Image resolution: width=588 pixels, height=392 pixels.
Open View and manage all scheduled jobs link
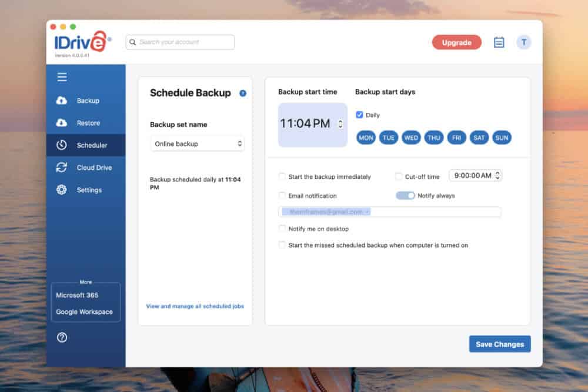pyautogui.click(x=195, y=306)
